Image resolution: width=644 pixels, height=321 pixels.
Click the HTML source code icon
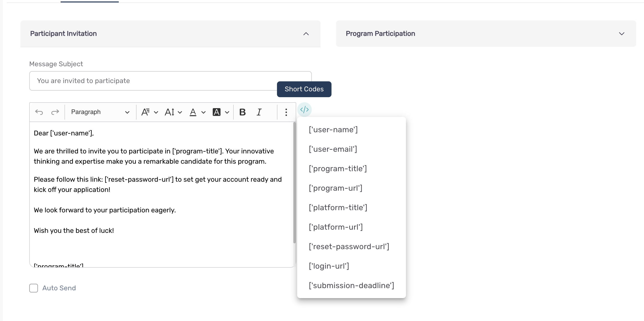[304, 110]
